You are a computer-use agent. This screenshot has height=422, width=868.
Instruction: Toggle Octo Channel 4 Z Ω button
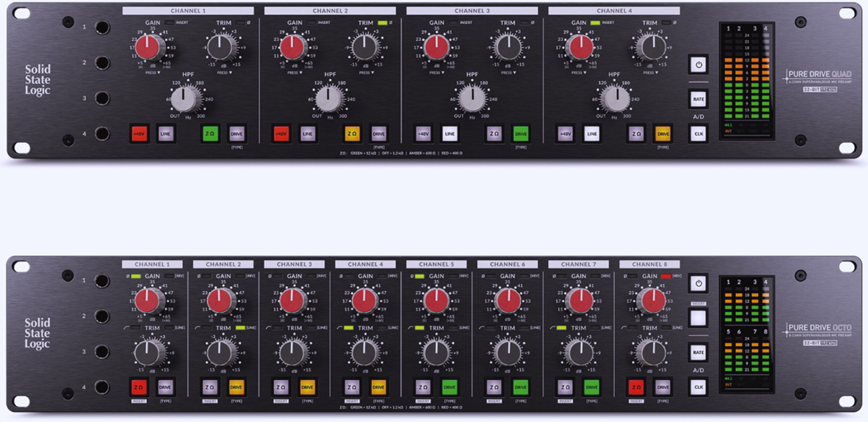pos(353,387)
